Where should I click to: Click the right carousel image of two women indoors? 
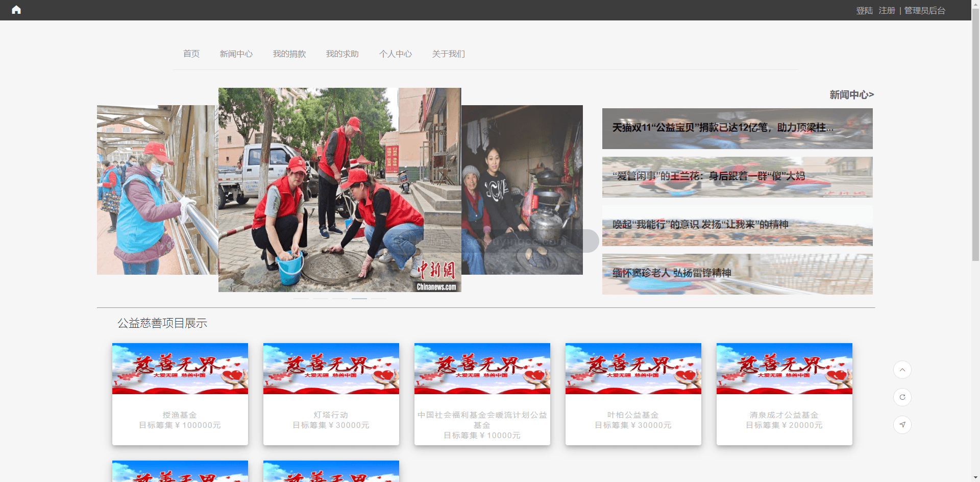(522, 190)
